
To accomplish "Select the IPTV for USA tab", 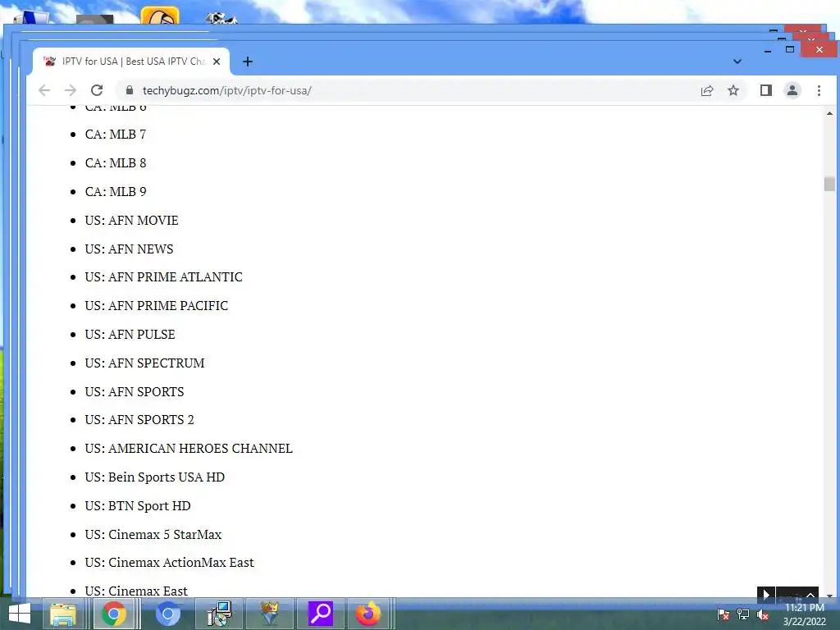I will click(x=131, y=62).
